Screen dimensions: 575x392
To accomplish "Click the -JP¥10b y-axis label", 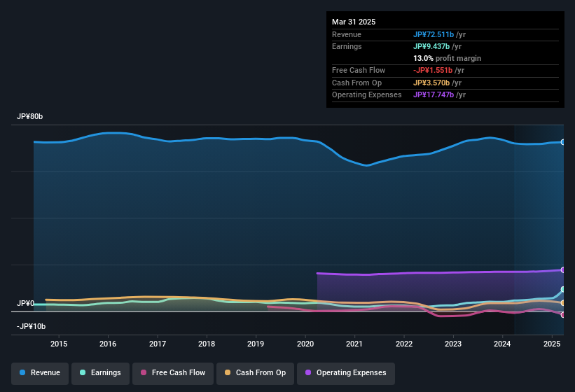I will [32, 326].
